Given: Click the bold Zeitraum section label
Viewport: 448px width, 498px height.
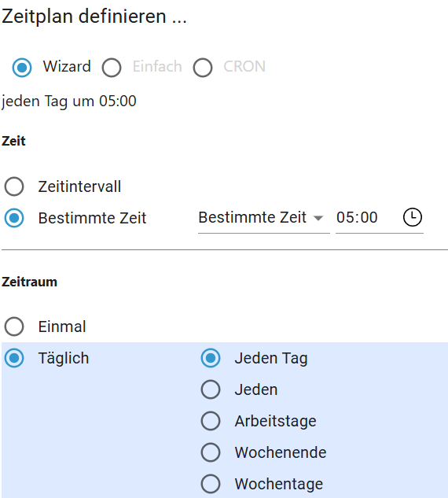Looking at the screenshot, I should [29, 282].
